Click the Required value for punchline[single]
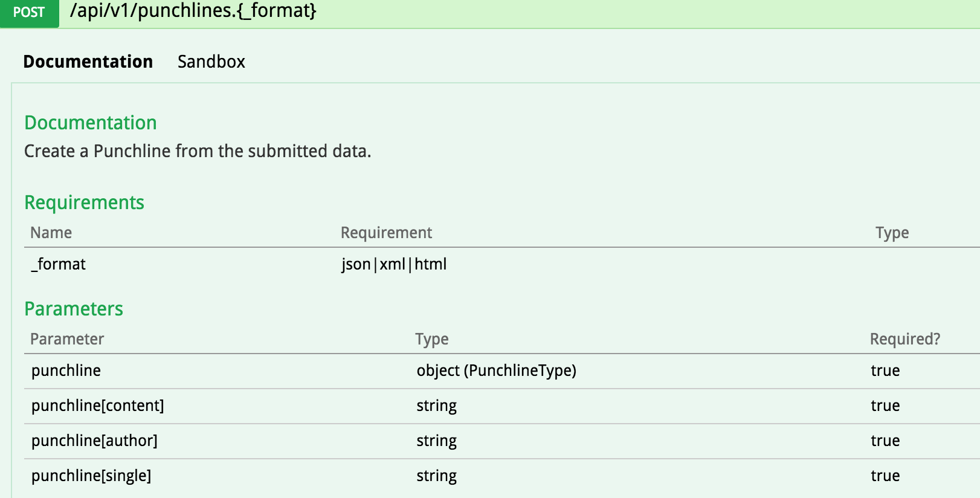 click(885, 476)
